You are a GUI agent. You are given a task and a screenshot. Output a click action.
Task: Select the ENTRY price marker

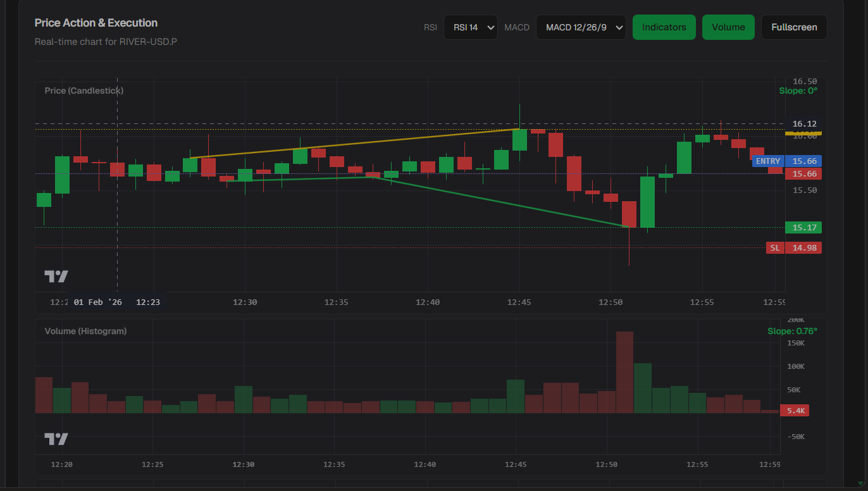pyautogui.click(x=767, y=161)
